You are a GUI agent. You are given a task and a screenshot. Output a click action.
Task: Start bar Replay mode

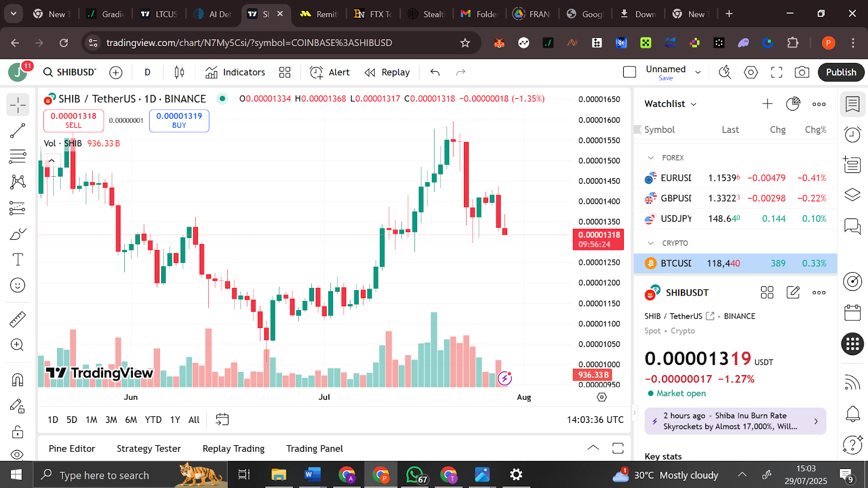coord(387,72)
